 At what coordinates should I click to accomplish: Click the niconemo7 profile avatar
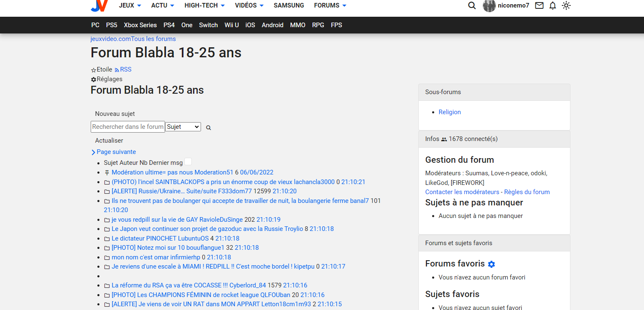click(x=489, y=5)
